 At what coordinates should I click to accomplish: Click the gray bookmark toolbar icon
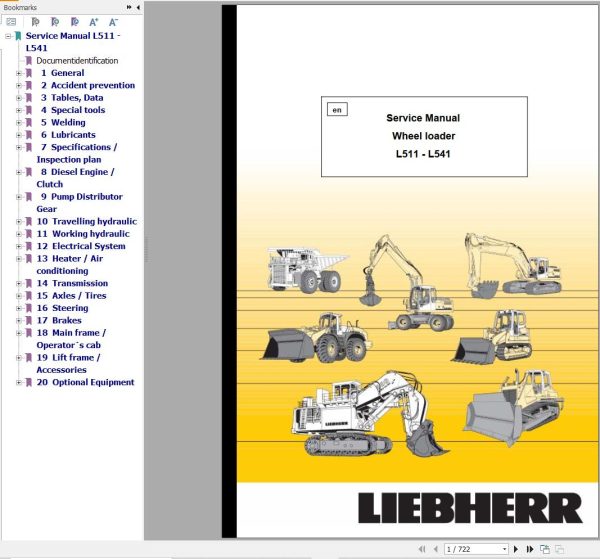35,22
